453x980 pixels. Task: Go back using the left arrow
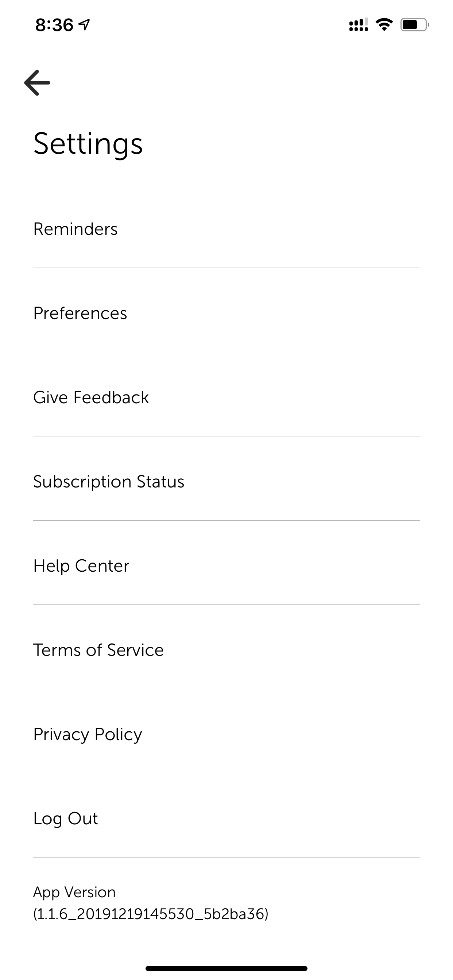pos(37,82)
